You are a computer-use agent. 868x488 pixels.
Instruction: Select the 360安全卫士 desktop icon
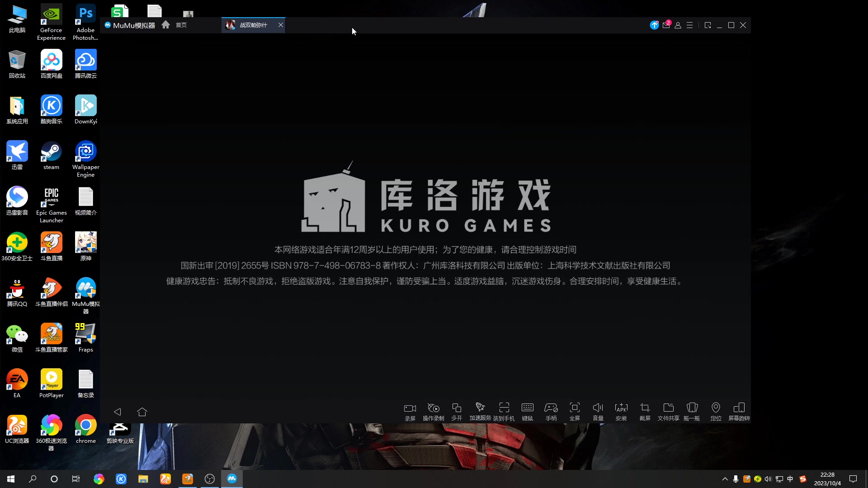click(x=17, y=247)
